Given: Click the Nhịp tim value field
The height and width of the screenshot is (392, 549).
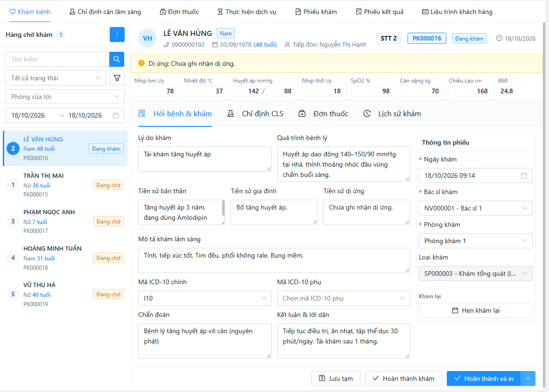Looking at the screenshot, I should [155, 91].
